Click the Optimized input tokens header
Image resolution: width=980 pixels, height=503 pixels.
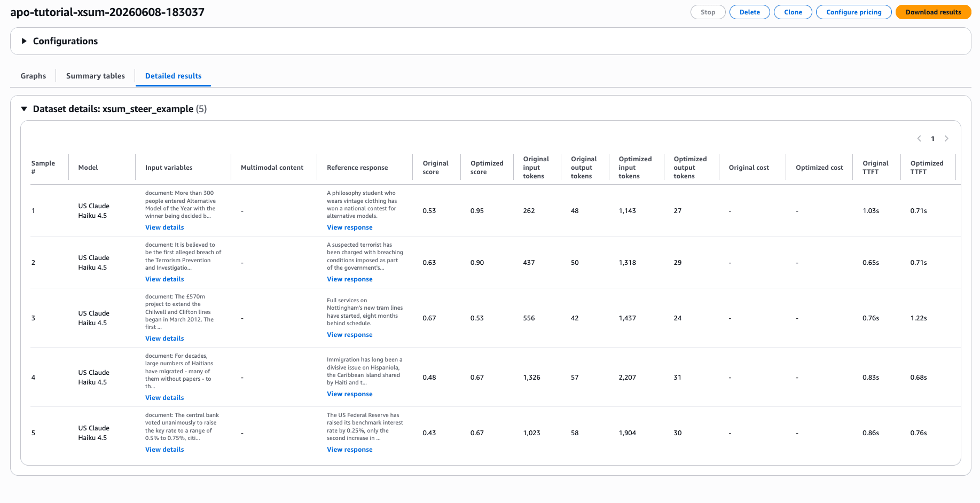[x=635, y=168]
